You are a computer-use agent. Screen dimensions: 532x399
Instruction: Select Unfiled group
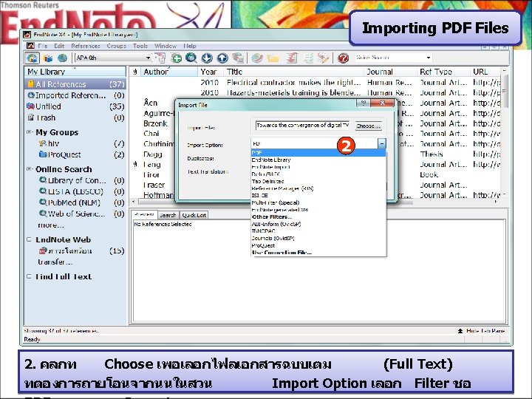coord(75,106)
